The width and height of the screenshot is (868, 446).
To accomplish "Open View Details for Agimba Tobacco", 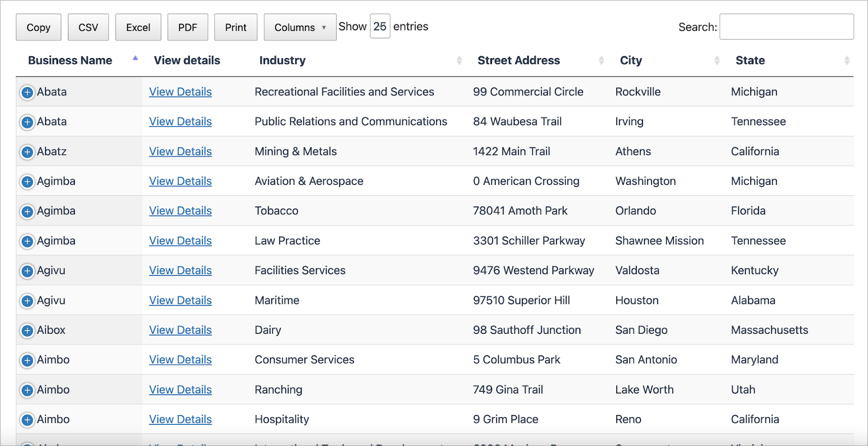I will tap(181, 211).
